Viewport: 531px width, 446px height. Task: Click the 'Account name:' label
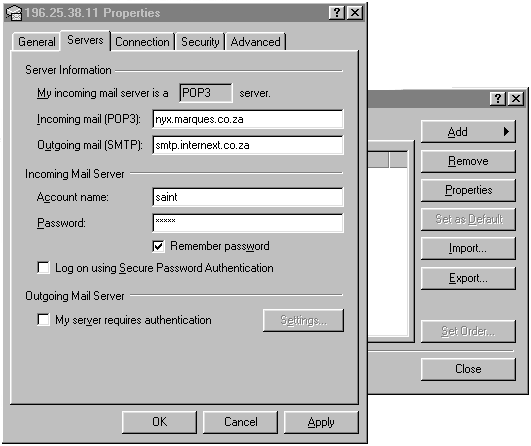click(x=72, y=197)
